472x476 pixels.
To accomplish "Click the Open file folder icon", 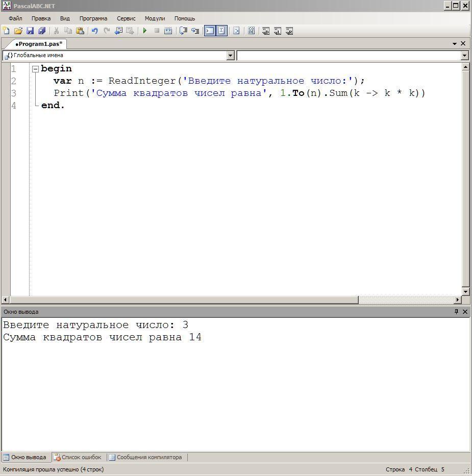I will 18,31.
